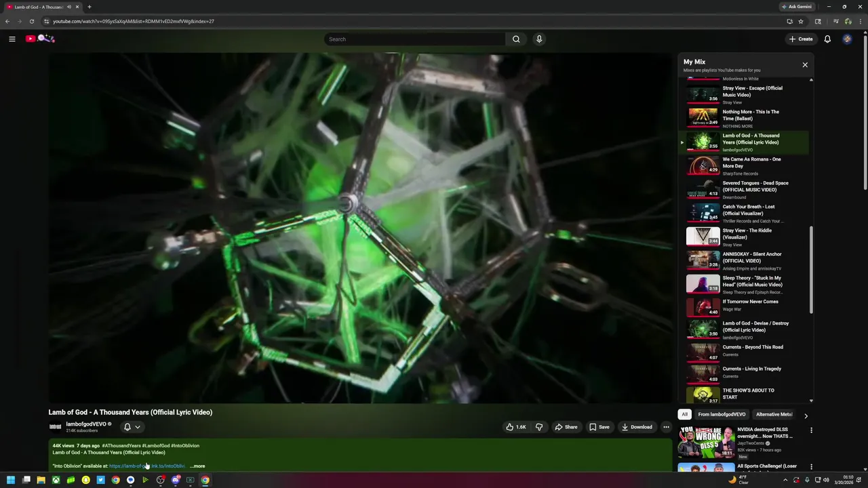
Task: Share the Lamb of God video
Action: (566, 427)
